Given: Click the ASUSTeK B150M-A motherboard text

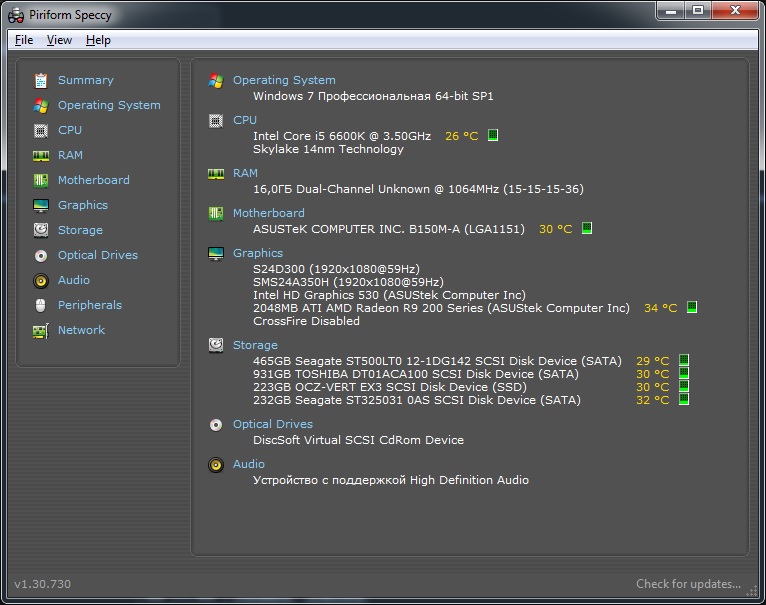Looking at the screenshot, I should (389, 229).
